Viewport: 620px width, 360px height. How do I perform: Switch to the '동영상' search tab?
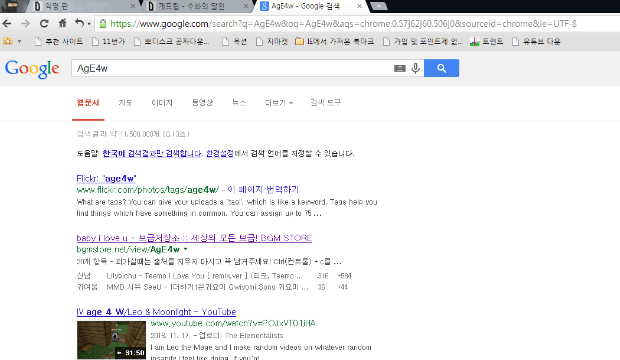click(202, 103)
